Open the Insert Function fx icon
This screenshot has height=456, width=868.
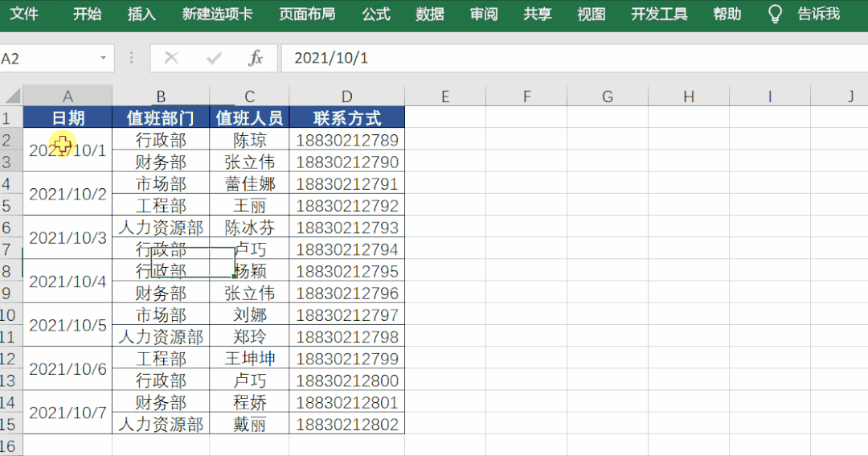coord(256,58)
